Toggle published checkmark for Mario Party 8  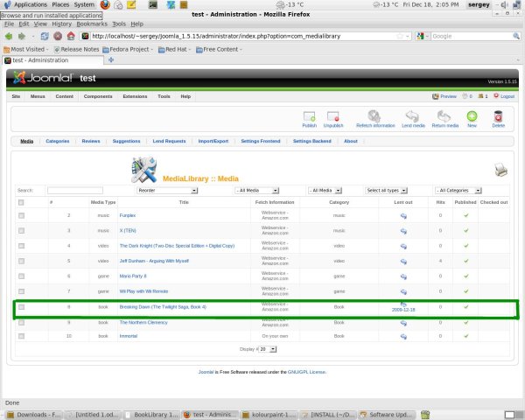(465, 276)
